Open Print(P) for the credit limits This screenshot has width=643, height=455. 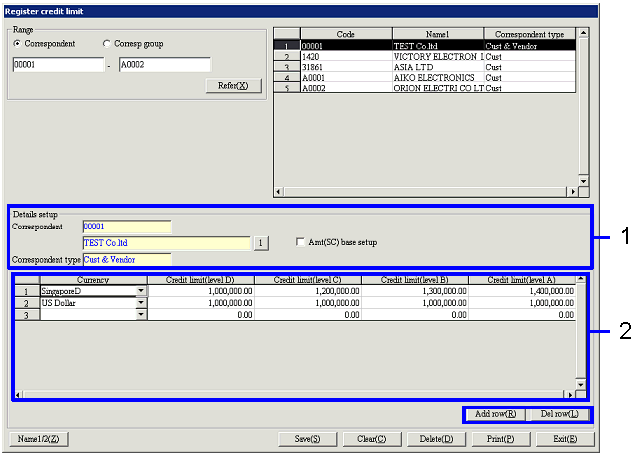click(x=499, y=438)
